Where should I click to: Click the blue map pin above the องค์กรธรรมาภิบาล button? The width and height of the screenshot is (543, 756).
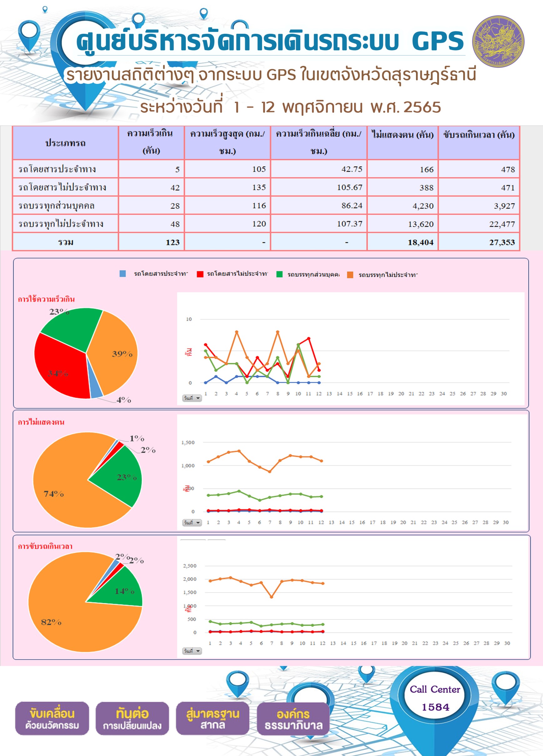coord(311,695)
